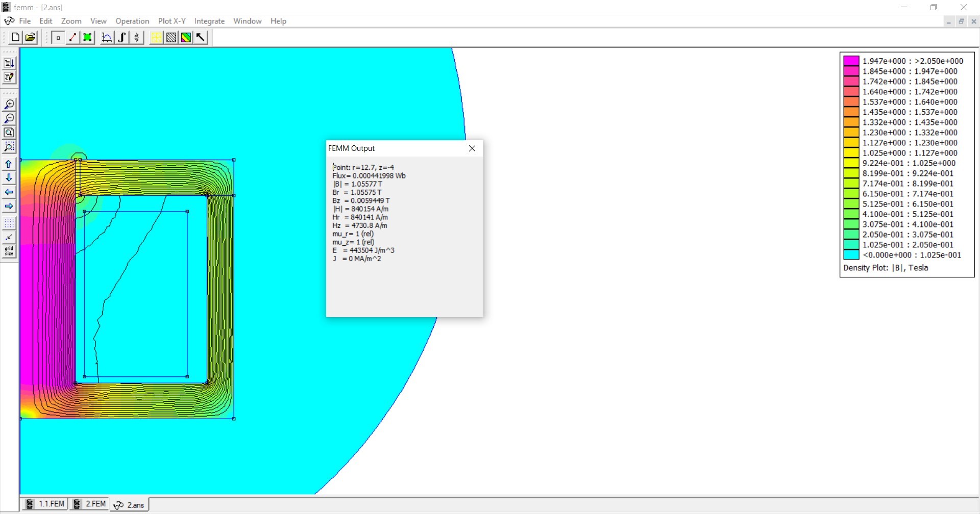Open the View menu

tap(99, 21)
